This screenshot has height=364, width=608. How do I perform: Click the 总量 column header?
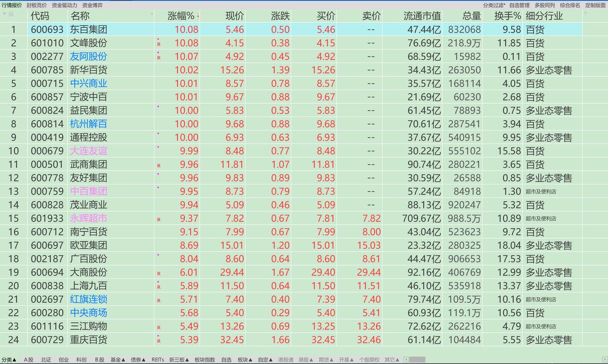(471, 16)
